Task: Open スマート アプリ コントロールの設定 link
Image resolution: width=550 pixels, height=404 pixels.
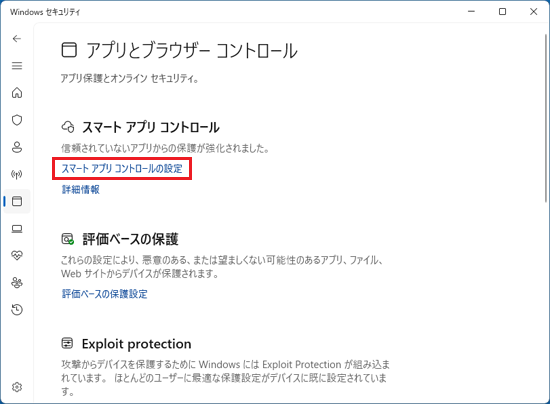Action: [x=122, y=169]
